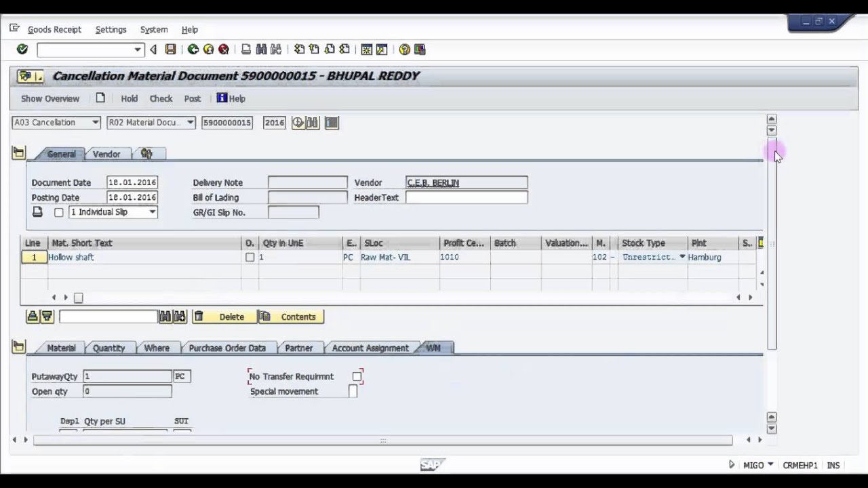Click the green checkmark Enter icon

pos(22,49)
